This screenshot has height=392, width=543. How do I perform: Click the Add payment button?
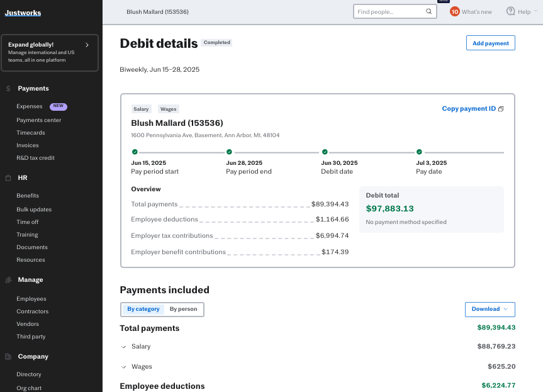point(490,43)
